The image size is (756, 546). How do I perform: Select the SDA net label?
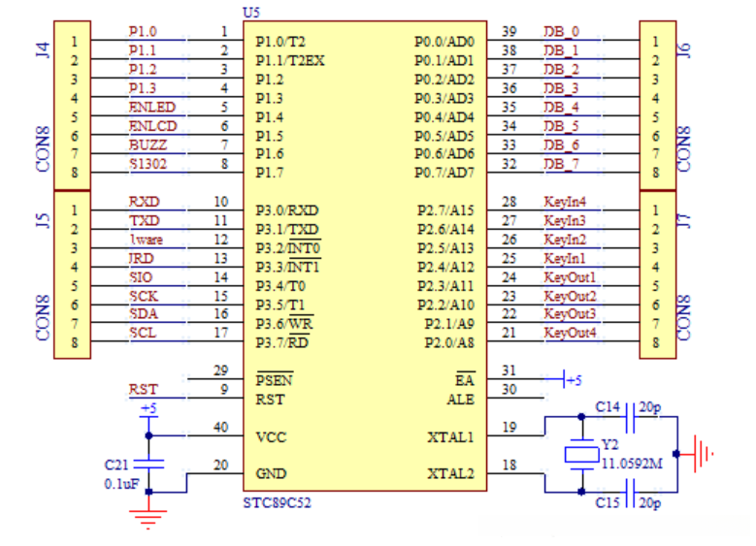[144, 314]
